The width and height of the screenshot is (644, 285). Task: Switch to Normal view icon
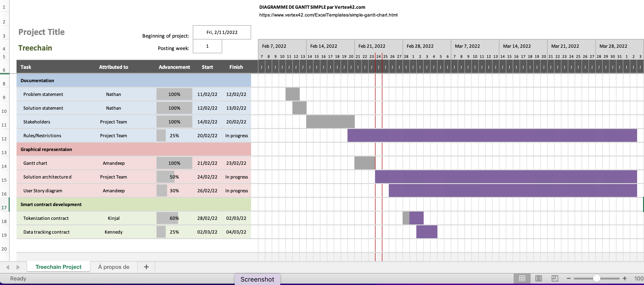coord(522,278)
